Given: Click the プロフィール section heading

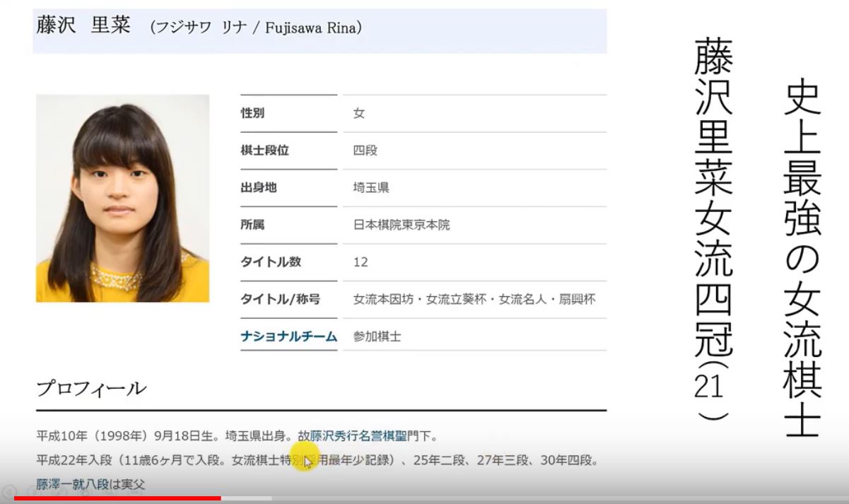Looking at the screenshot, I should 91,389.
